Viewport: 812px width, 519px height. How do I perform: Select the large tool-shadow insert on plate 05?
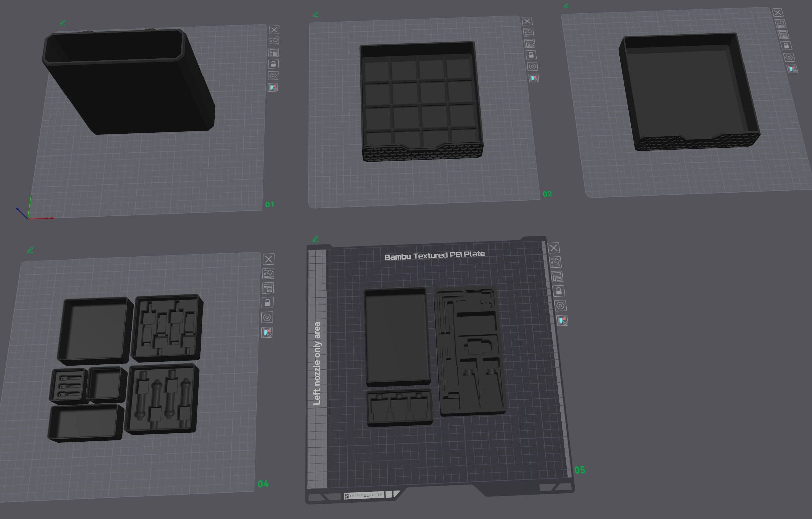click(470, 351)
